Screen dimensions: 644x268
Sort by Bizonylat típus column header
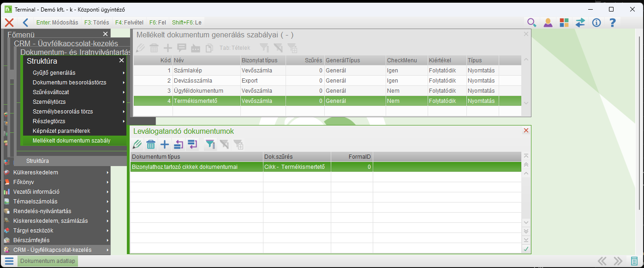pyautogui.click(x=263, y=60)
